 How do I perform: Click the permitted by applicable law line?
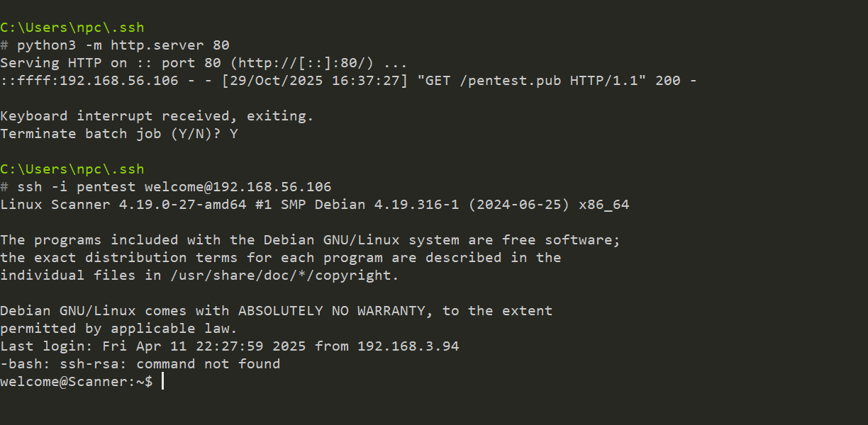pos(118,329)
